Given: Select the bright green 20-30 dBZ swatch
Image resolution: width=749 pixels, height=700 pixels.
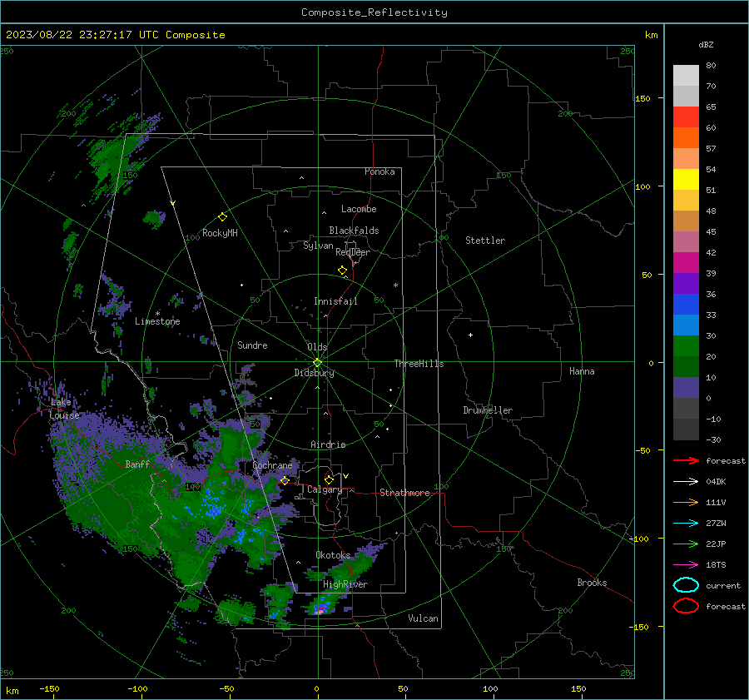Looking at the screenshot, I should click(686, 346).
